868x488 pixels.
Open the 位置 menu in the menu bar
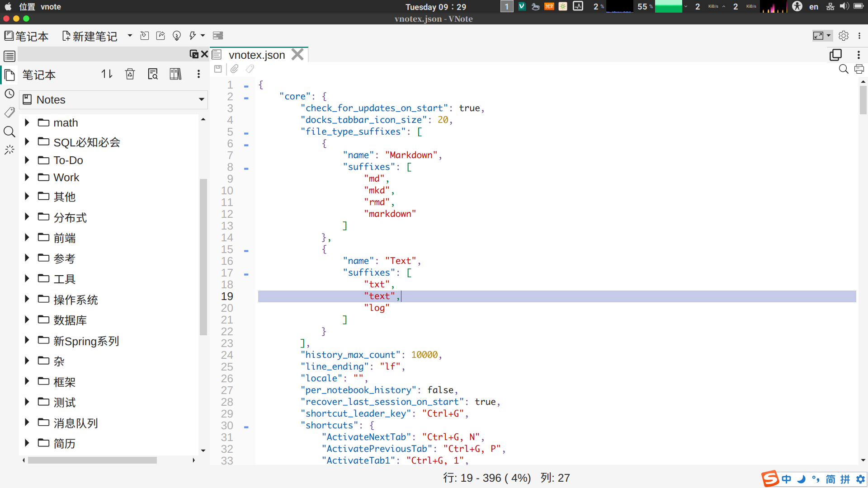(x=27, y=7)
